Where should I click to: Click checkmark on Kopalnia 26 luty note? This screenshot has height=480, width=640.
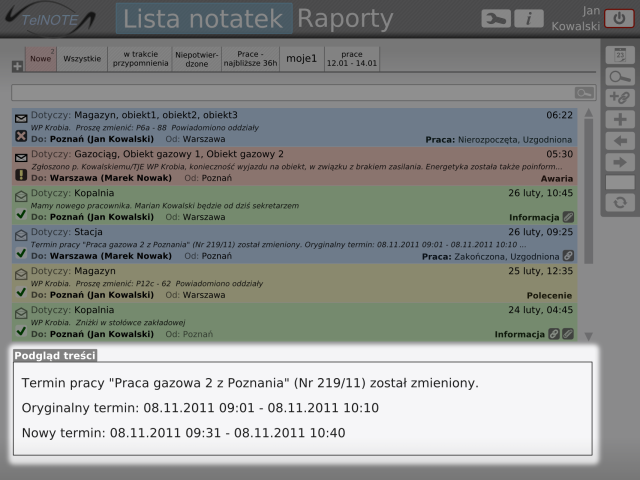tap(21, 214)
